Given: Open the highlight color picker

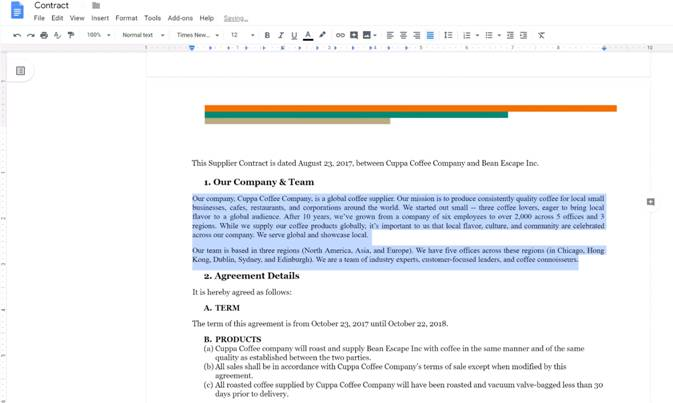Looking at the screenshot, I should tap(322, 35).
